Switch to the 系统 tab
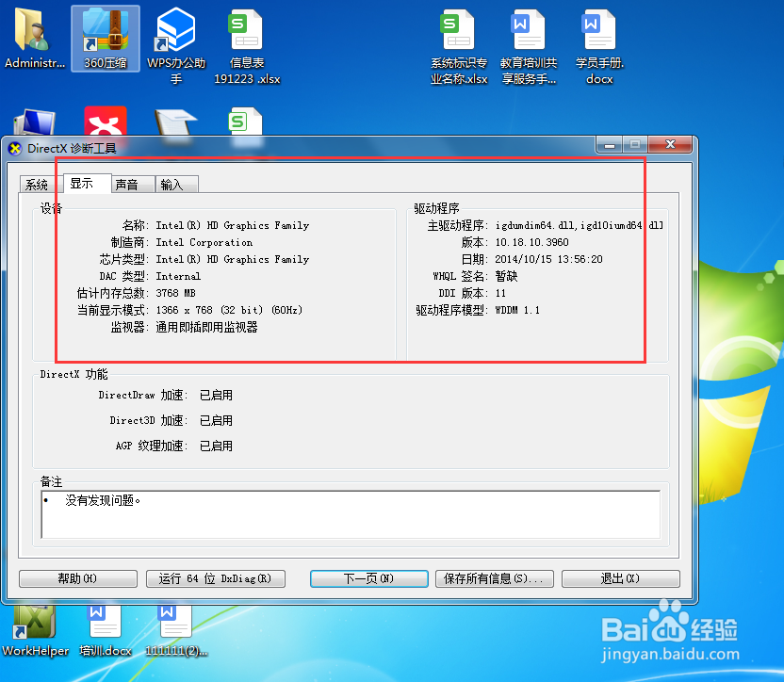The image size is (784, 682). [x=37, y=184]
